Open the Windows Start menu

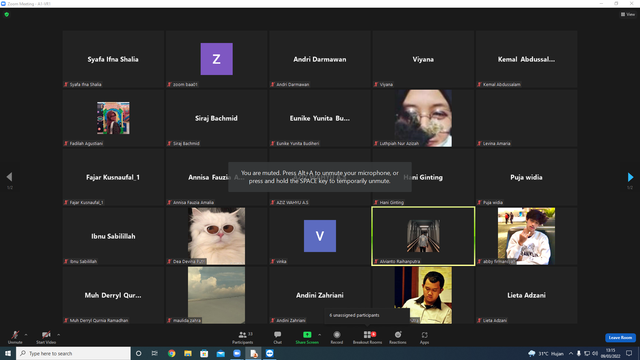8,353
